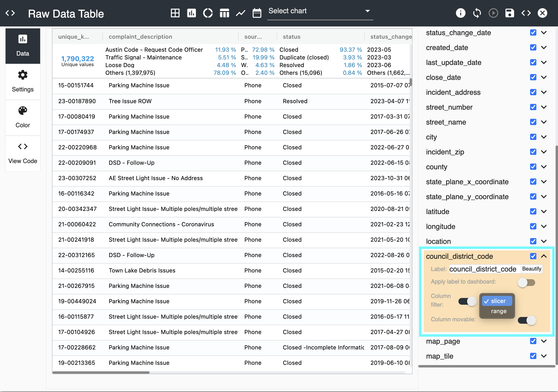558x392 pixels.
Task: Toggle Apply label to dashboard switch
Action: pyautogui.click(x=526, y=282)
